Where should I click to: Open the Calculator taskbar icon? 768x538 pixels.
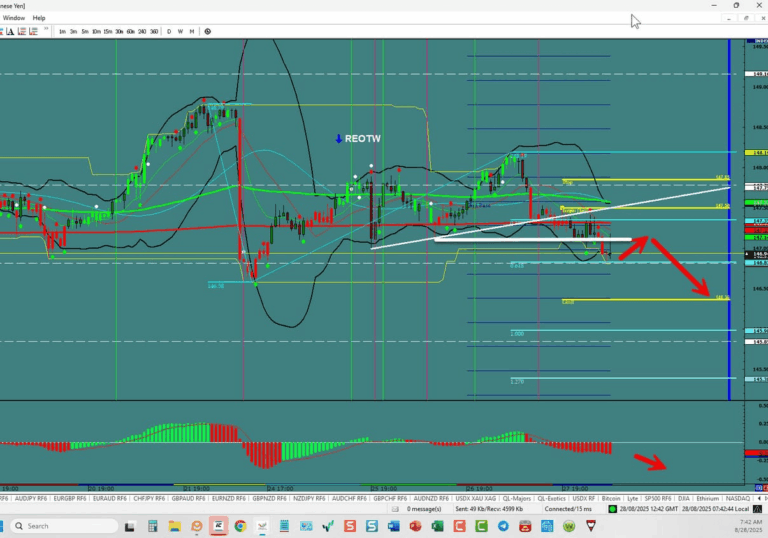153,526
